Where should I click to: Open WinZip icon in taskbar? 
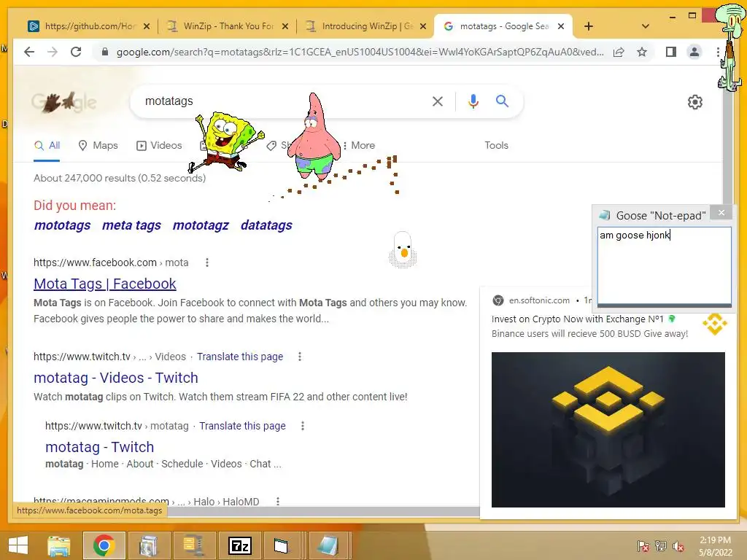click(x=193, y=545)
